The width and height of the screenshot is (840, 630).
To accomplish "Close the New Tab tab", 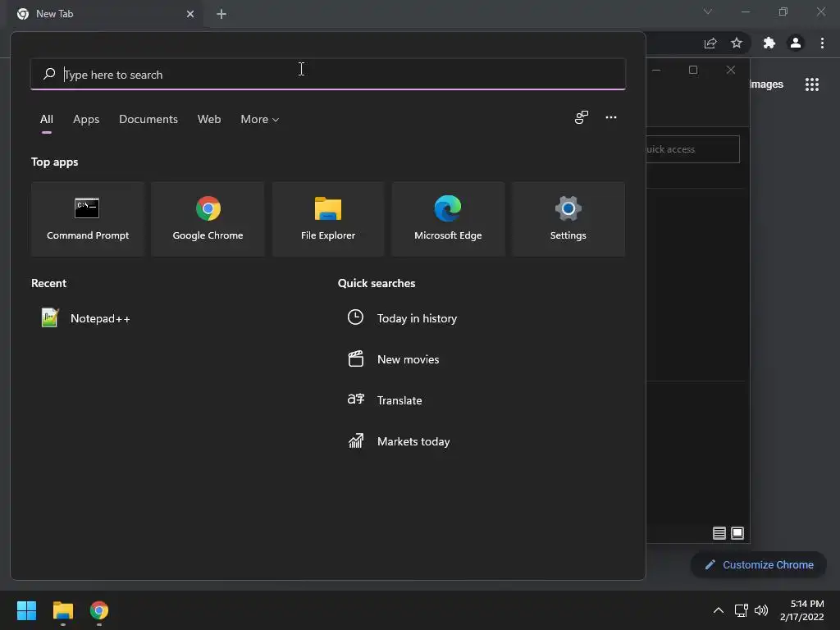I will (190, 14).
